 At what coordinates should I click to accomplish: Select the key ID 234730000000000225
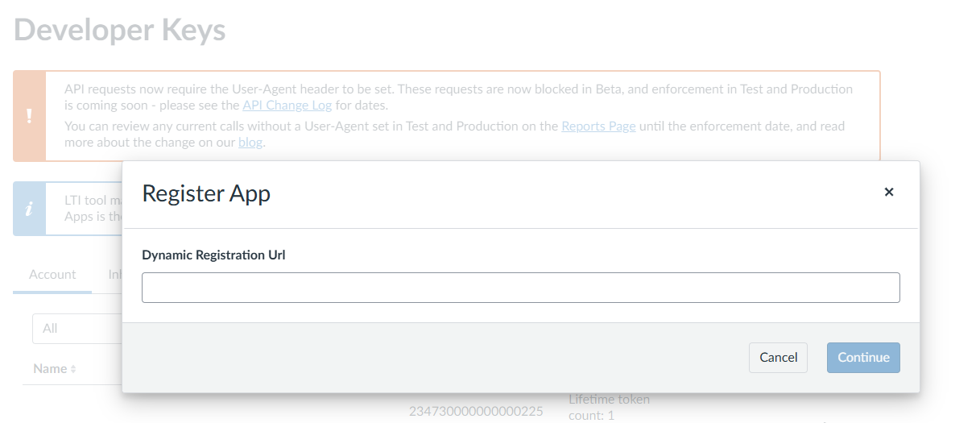click(476, 411)
